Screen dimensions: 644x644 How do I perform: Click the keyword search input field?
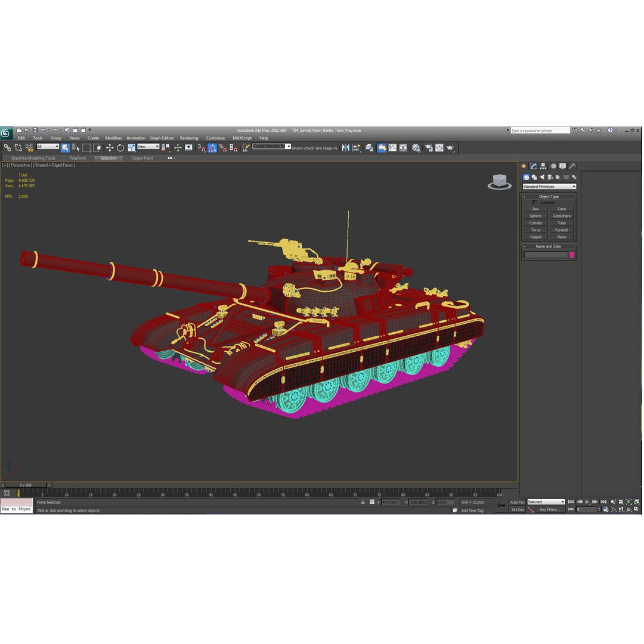[540, 131]
